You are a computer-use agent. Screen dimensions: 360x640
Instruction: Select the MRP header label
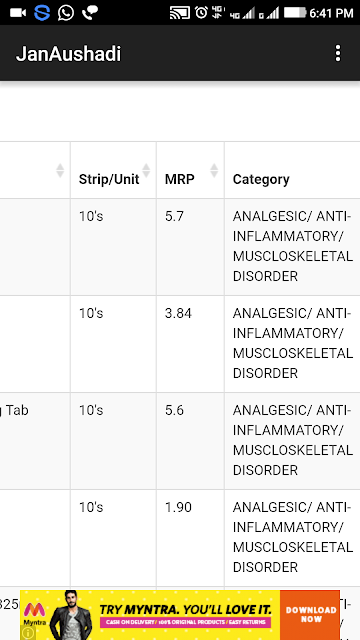[180, 179]
